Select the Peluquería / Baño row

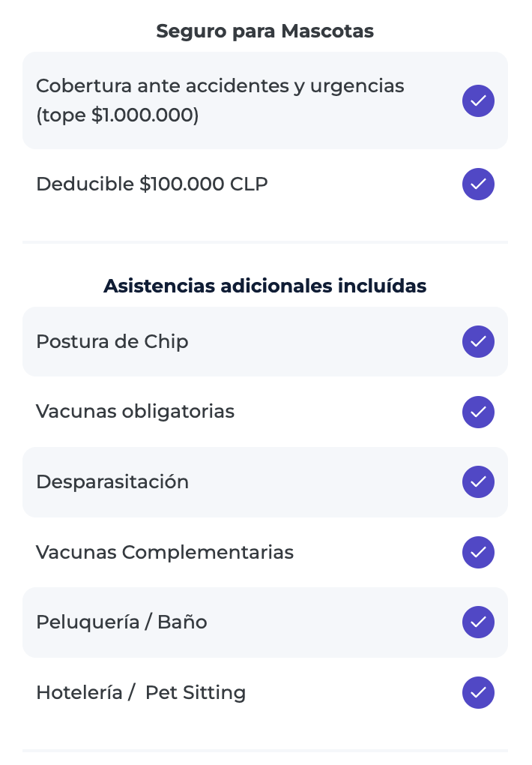(265, 622)
